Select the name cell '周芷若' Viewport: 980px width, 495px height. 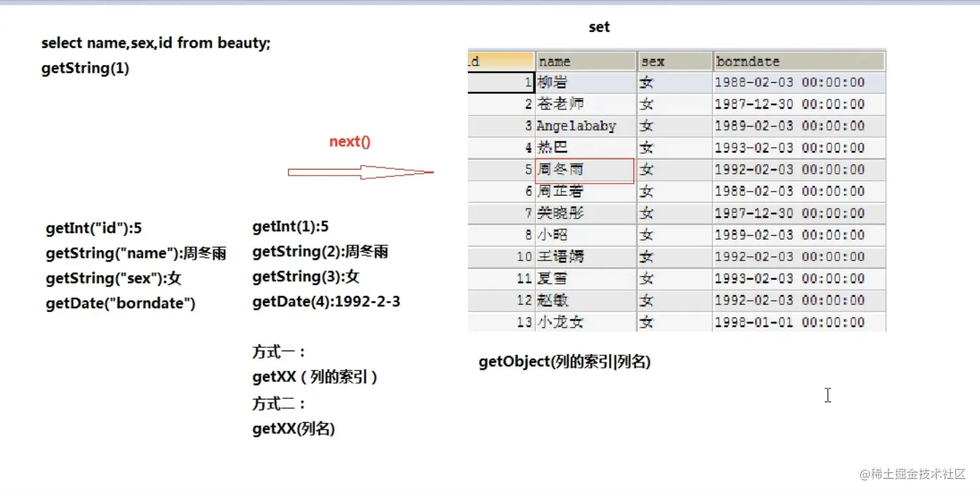click(x=586, y=192)
